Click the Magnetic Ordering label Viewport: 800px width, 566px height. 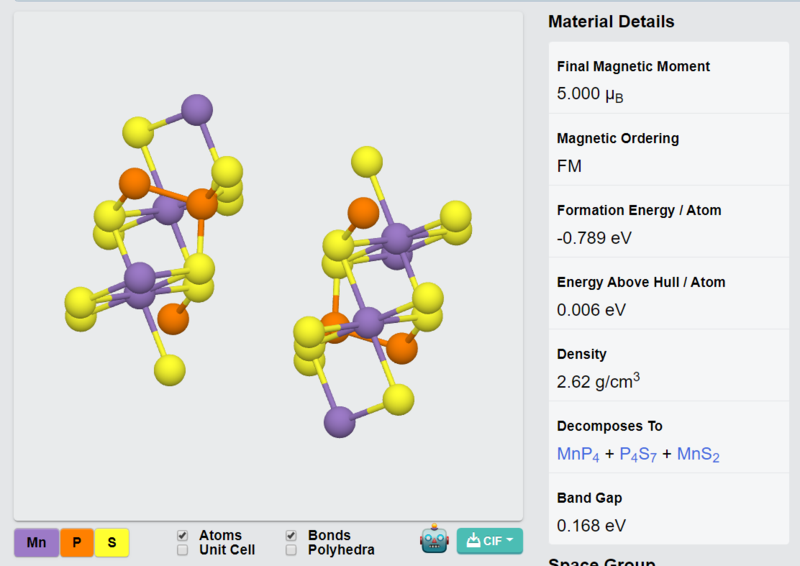click(x=617, y=138)
